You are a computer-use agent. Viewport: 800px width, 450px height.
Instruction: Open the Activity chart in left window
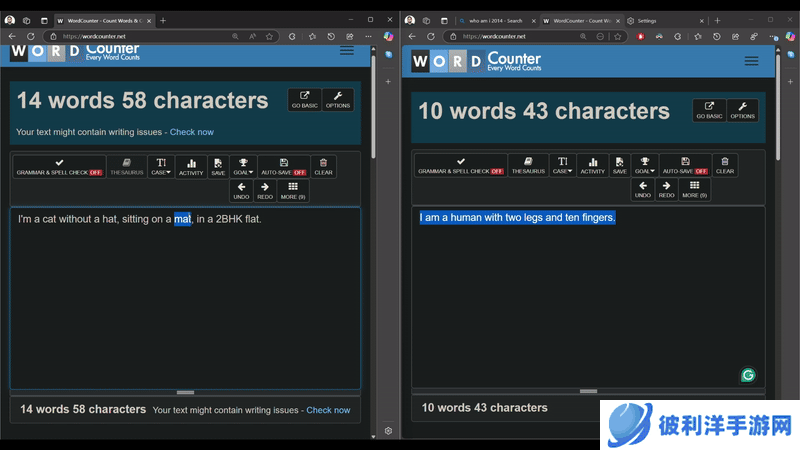191,166
